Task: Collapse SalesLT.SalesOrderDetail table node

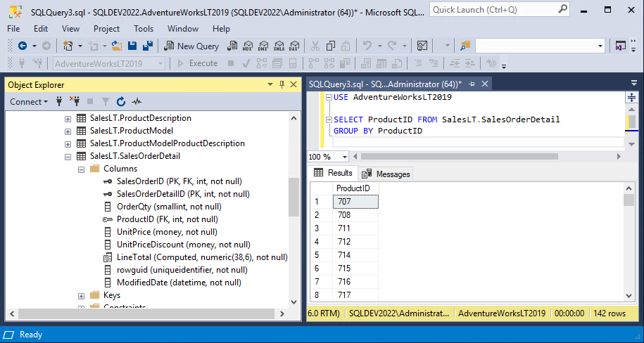Action: (x=68, y=157)
